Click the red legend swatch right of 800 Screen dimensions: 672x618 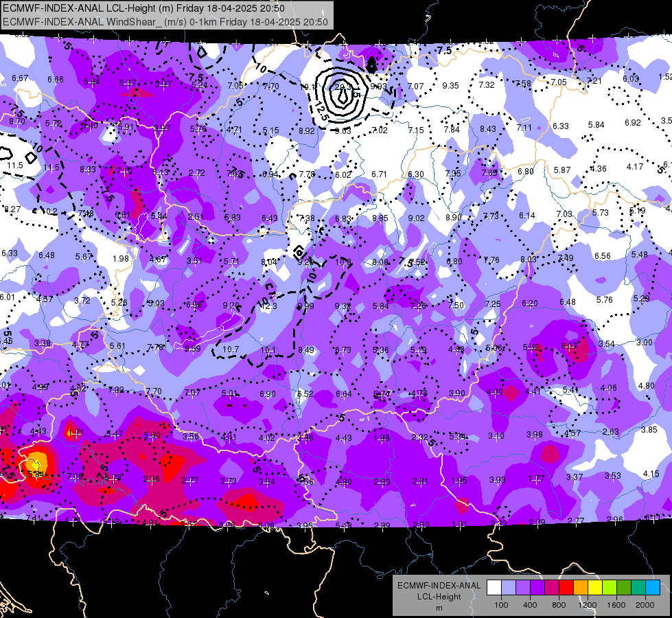click(x=566, y=588)
